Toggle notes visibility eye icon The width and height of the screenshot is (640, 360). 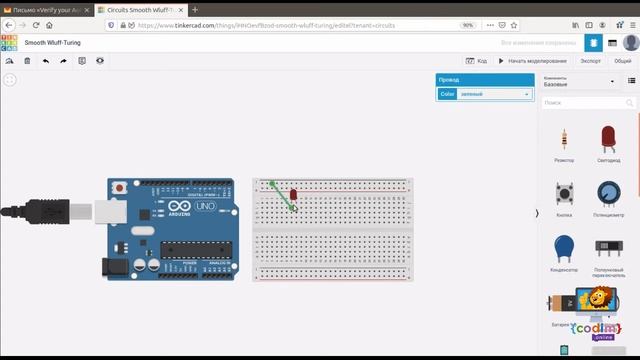click(x=100, y=61)
